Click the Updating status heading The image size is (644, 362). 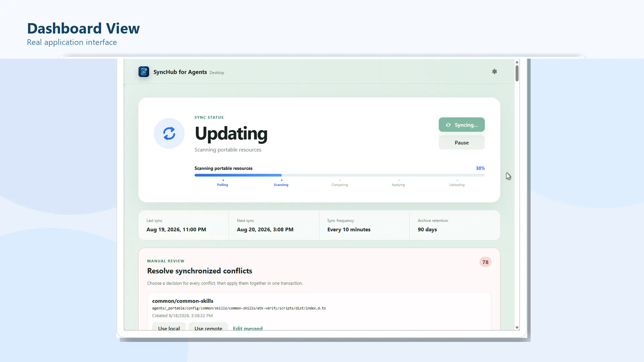point(231,133)
